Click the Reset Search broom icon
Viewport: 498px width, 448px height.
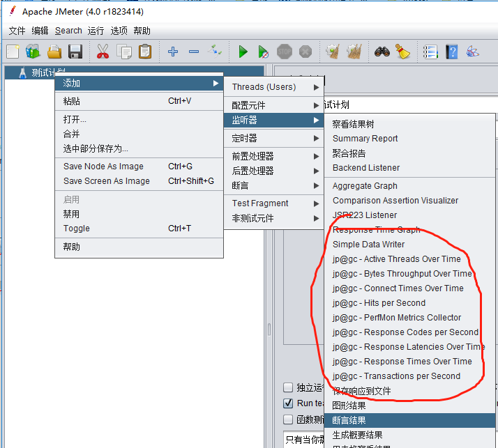pos(402,52)
